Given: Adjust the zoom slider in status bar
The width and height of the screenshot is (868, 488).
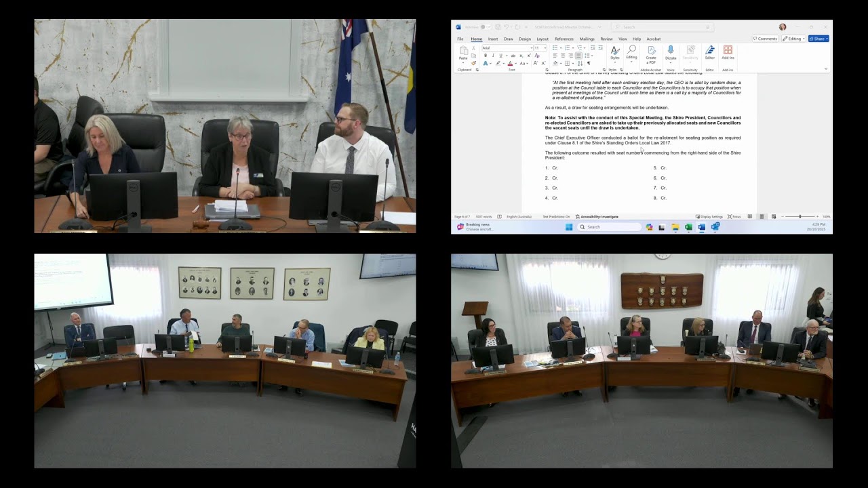Looking at the screenshot, I should (x=800, y=216).
